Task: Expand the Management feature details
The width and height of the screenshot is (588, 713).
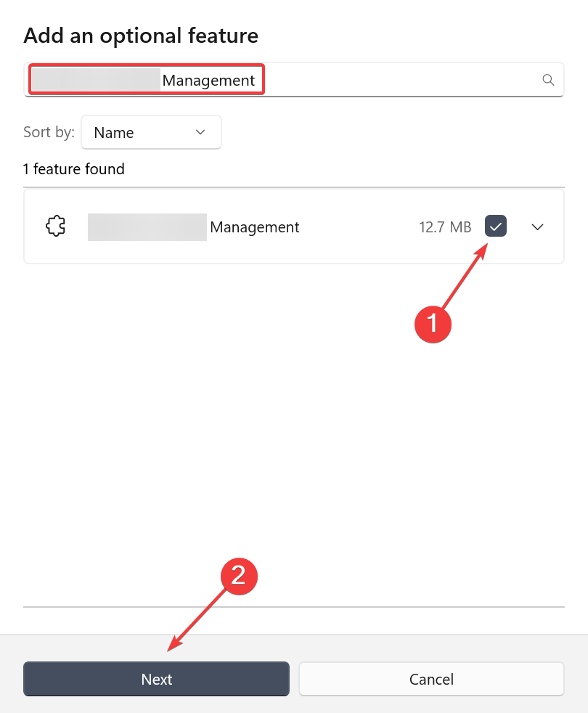Action: (x=537, y=227)
